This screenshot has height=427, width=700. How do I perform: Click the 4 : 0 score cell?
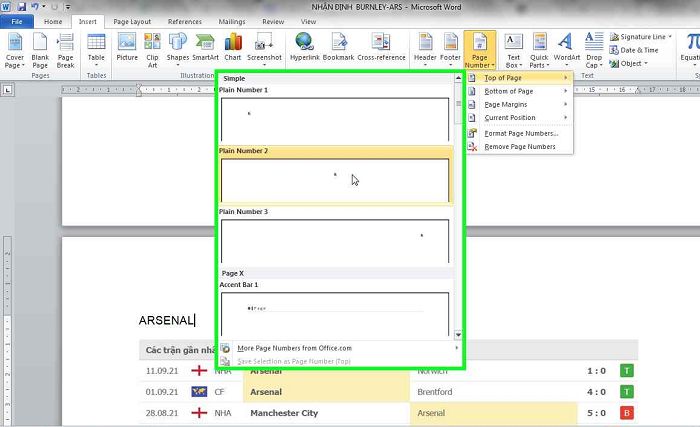596,392
